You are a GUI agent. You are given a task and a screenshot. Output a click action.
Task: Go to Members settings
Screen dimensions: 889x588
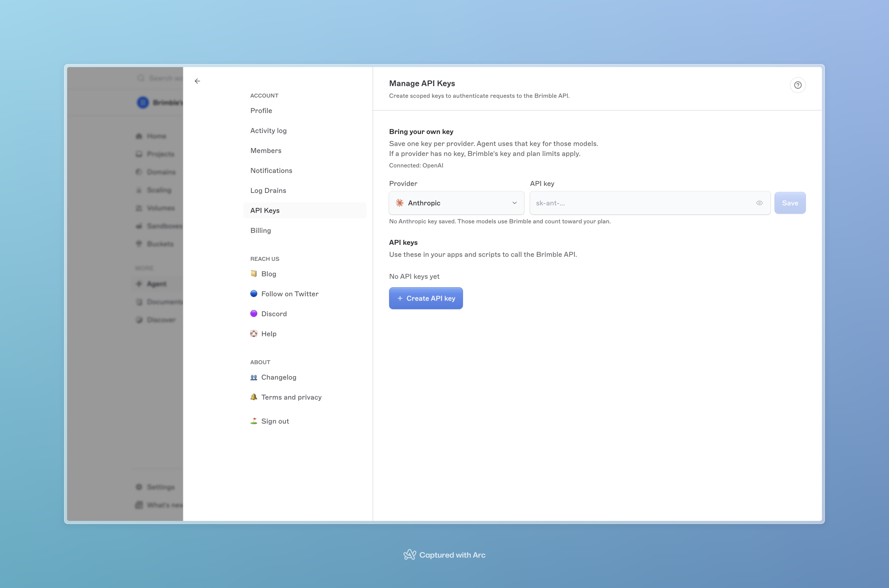click(x=305, y=150)
